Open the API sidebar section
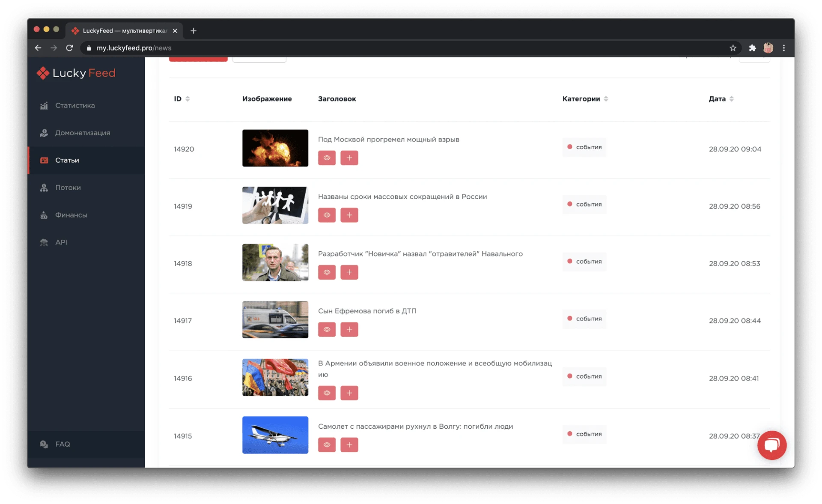822x504 pixels. [x=61, y=242]
